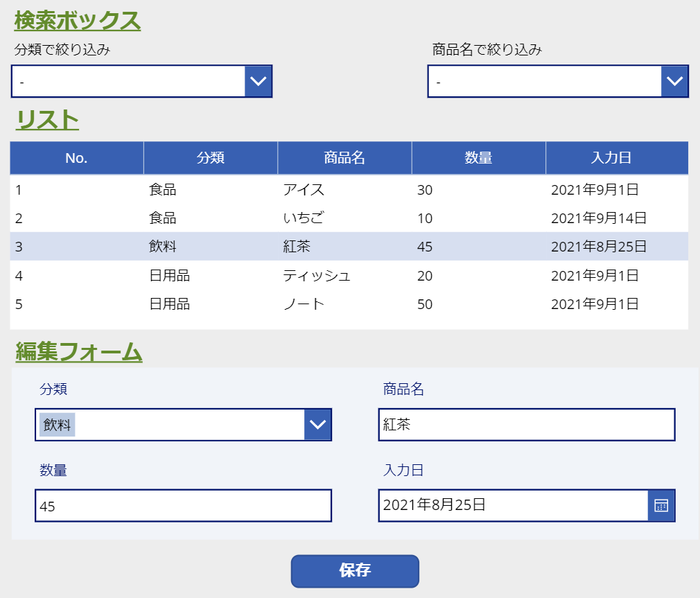Click the 商品名 input field showing 紅茶
700x598 pixels.
[x=527, y=425]
